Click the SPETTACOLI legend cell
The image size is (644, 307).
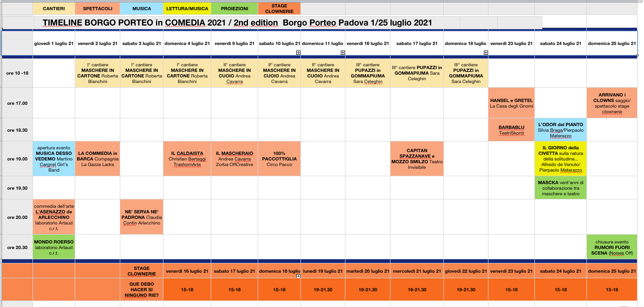coord(98,8)
